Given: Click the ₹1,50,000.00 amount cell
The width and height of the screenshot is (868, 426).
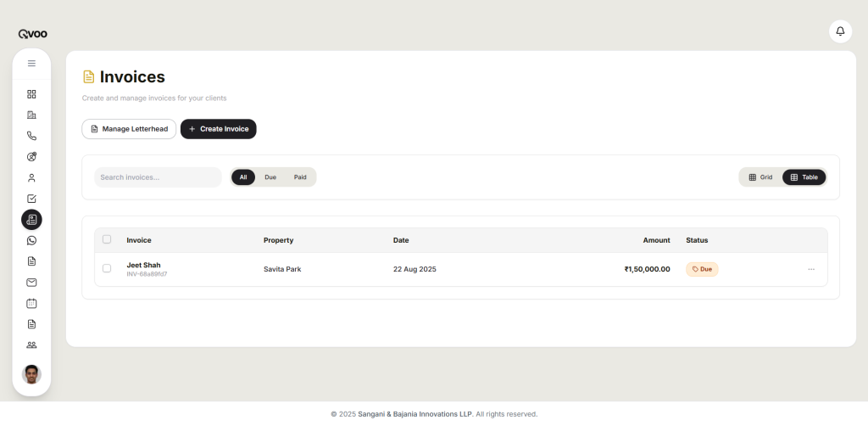Looking at the screenshot, I should 647,269.
